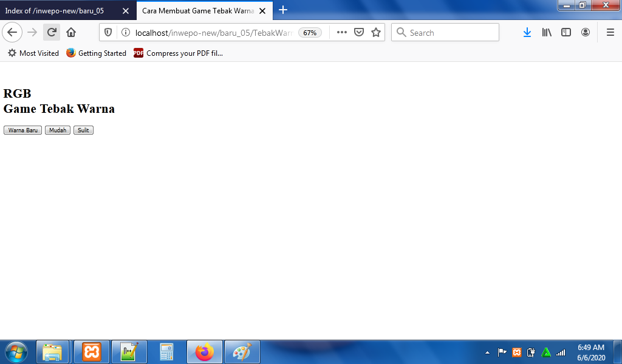Open the Windows Start menu
Screen dimensions: 622x364
[x=16, y=352]
